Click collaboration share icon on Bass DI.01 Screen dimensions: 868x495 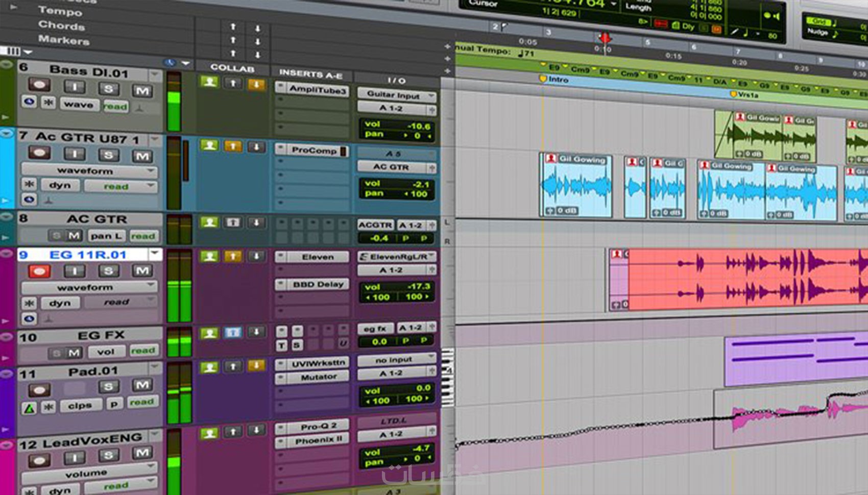tap(209, 82)
